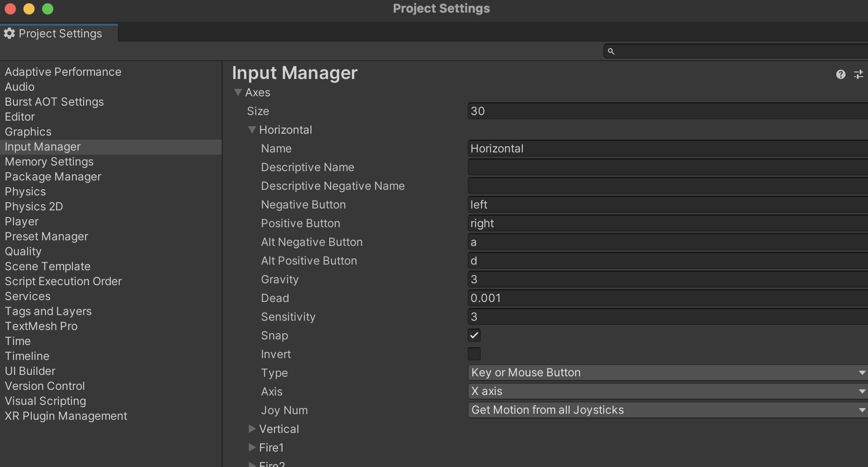Click the search magnifier icon
Viewport: 868px width, 467px height.
611,51
